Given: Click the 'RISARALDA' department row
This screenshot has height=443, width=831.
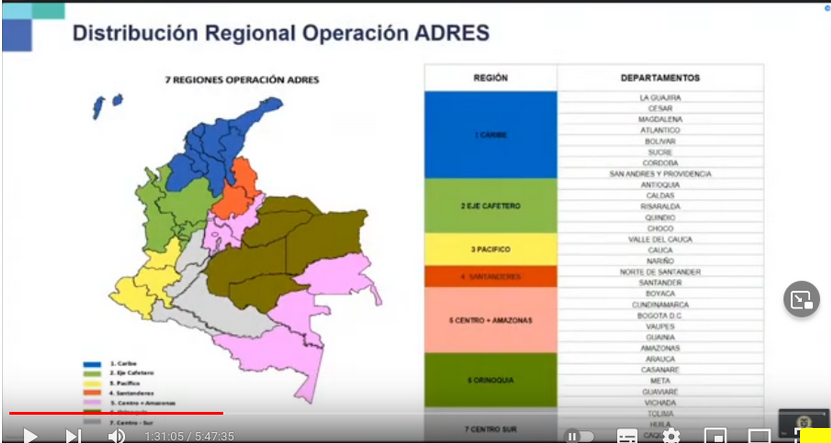Looking at the screenshot, I should pyautogui.click(x=660, y=206).
